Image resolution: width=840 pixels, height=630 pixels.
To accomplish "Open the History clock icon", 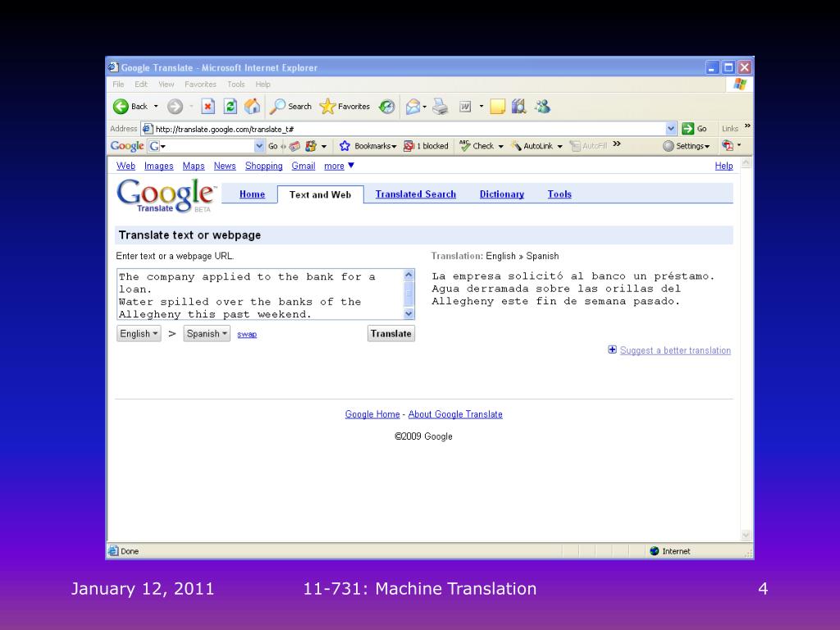I will [386, 107].
